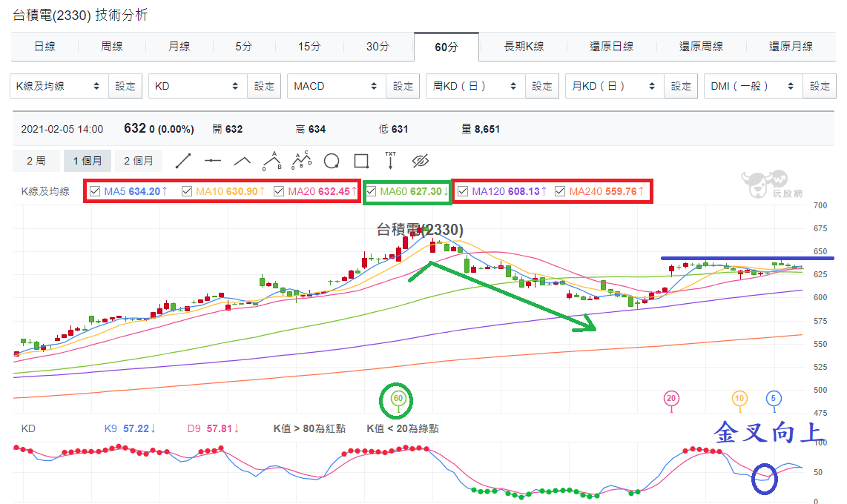847x504 pixels.
Task: Click the 高 634 high price
Action: click(x=311, y=129)
